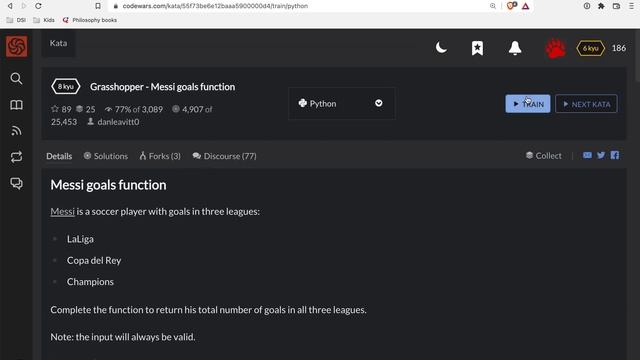Screen dimensions: 640x360
Task: Click the Collect button
Action: (x=543, y=156)
